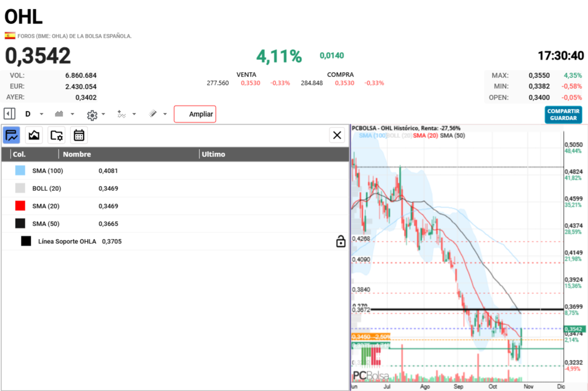Click the Ampliar button
Viewport: 588px width, 391px height.
click(195, 114)
